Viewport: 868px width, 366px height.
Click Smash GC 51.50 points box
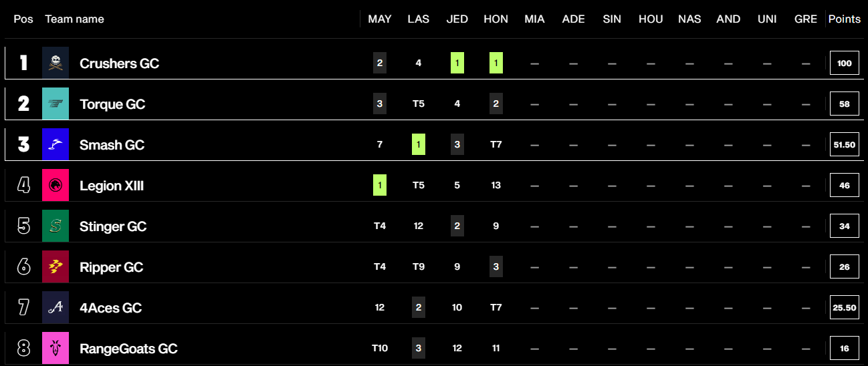(845, 145)
